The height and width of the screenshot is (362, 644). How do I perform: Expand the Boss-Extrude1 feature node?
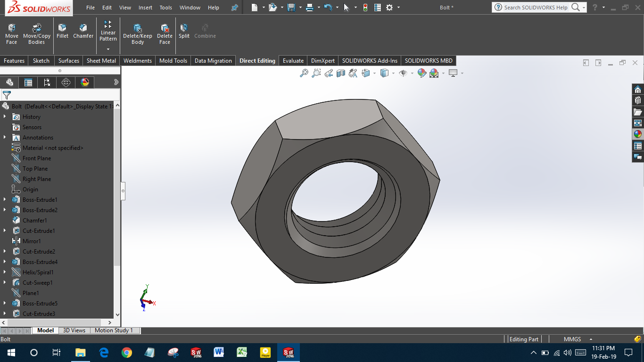(5, 200)
